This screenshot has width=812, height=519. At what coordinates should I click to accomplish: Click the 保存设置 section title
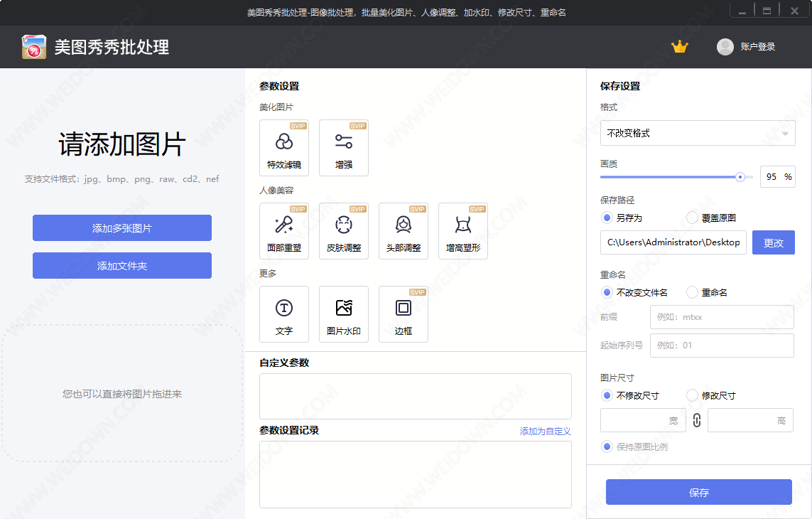(620, 86)
